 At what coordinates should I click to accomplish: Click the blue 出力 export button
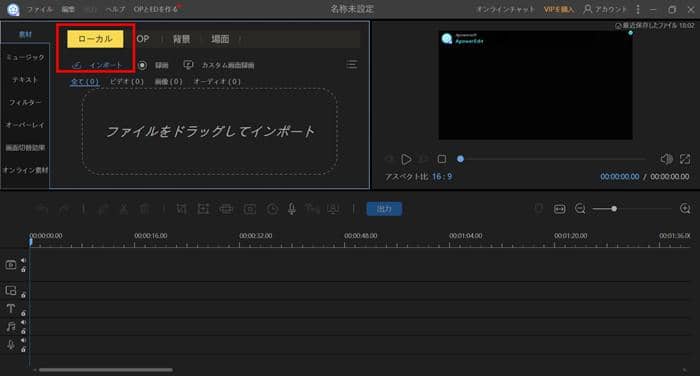[x=384, y=209]
